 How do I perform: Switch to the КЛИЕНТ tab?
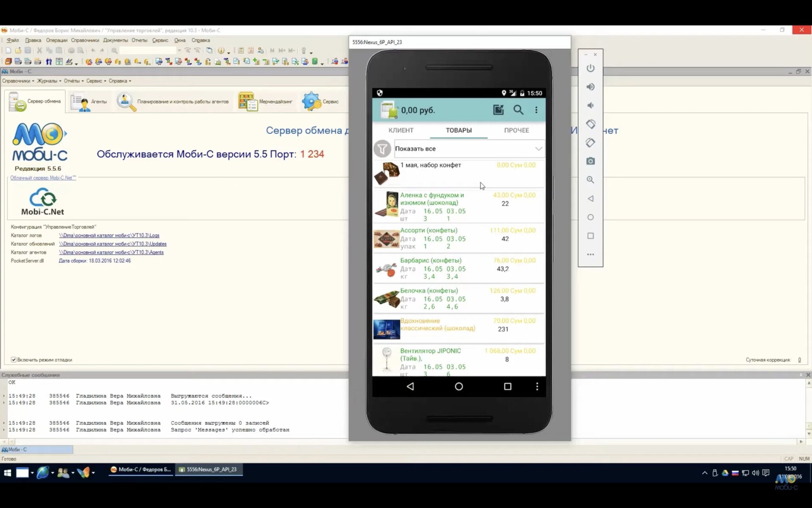401,130
